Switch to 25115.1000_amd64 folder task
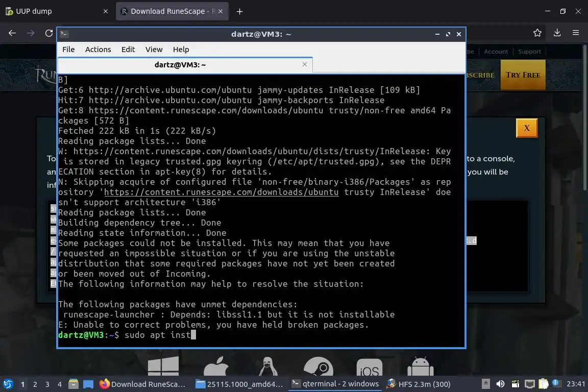 [240, 384]
